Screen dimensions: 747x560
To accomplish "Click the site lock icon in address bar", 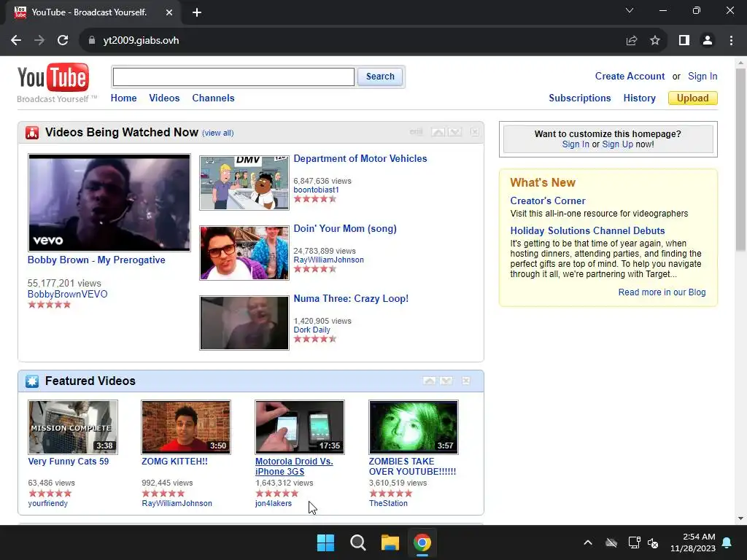I will coord(92,41).
